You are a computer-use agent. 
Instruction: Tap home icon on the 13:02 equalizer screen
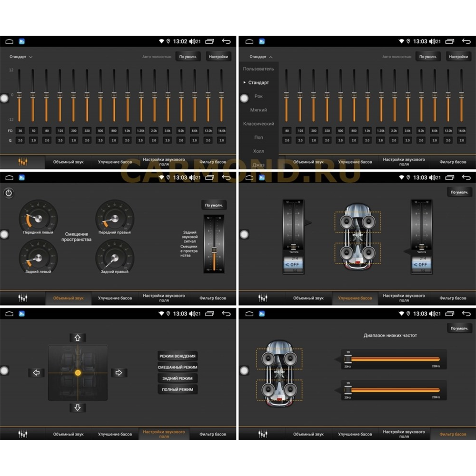coord(10,41)
